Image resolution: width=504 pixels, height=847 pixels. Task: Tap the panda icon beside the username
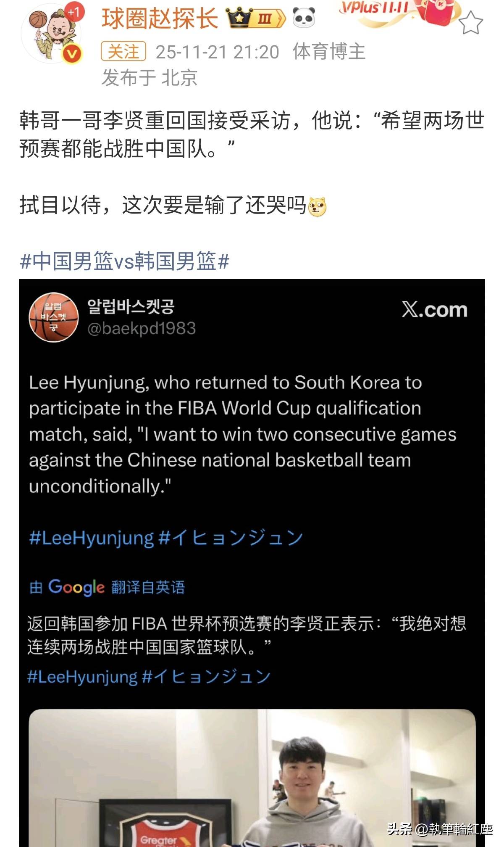point(304,18)
